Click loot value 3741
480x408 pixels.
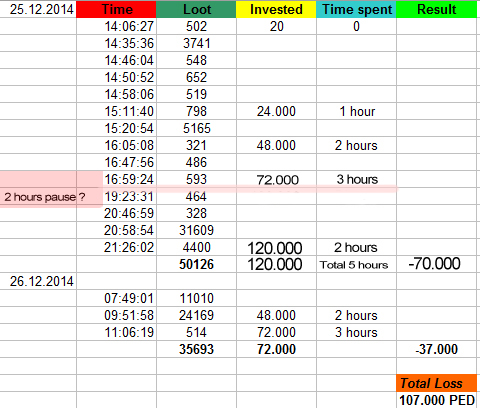tap(197, 43)
